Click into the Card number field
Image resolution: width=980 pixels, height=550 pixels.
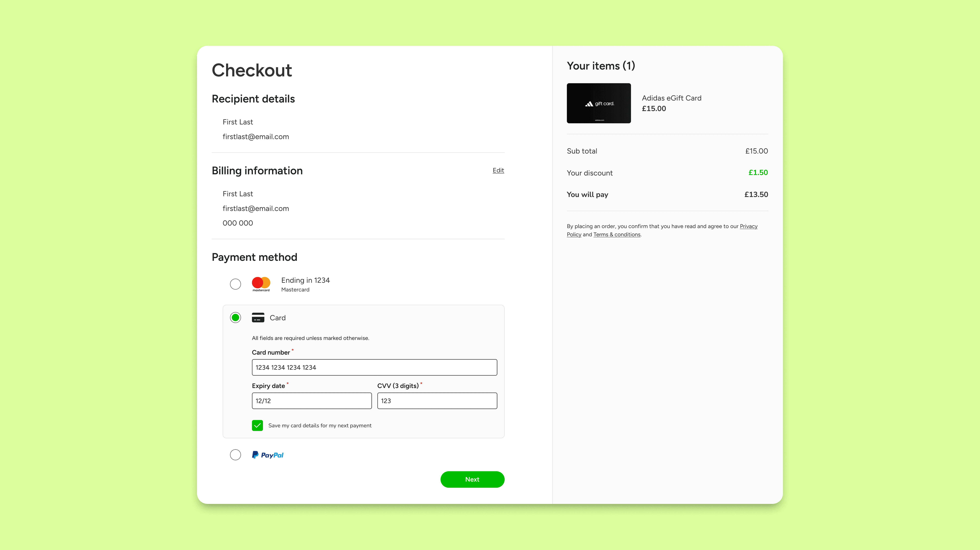point(374,367)
